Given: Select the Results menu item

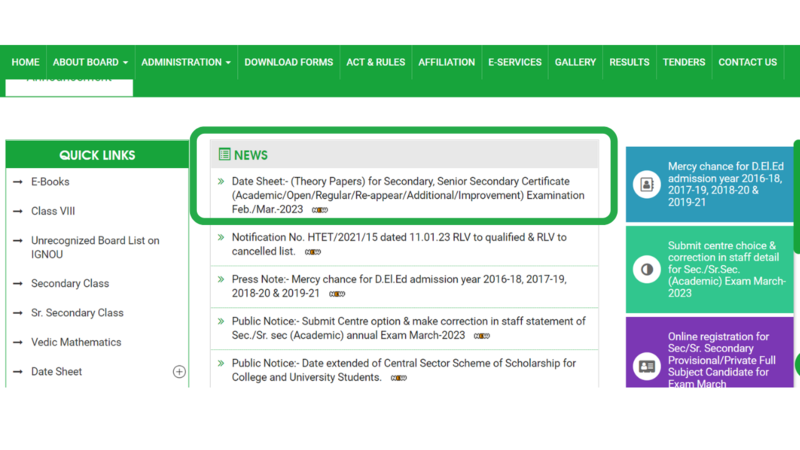Looking at the screenshot, I should 629,62.
